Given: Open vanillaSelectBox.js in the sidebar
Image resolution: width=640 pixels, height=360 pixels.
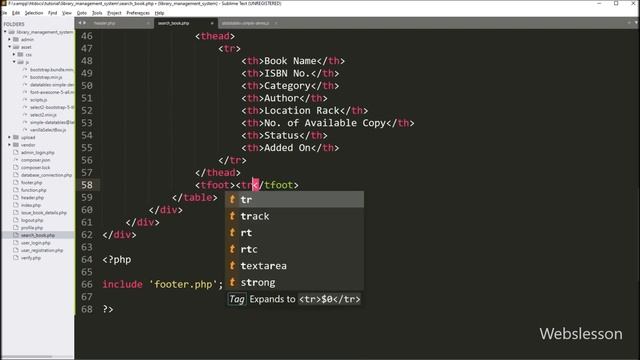Looking at the screenshot, I should tap(48, 130).
